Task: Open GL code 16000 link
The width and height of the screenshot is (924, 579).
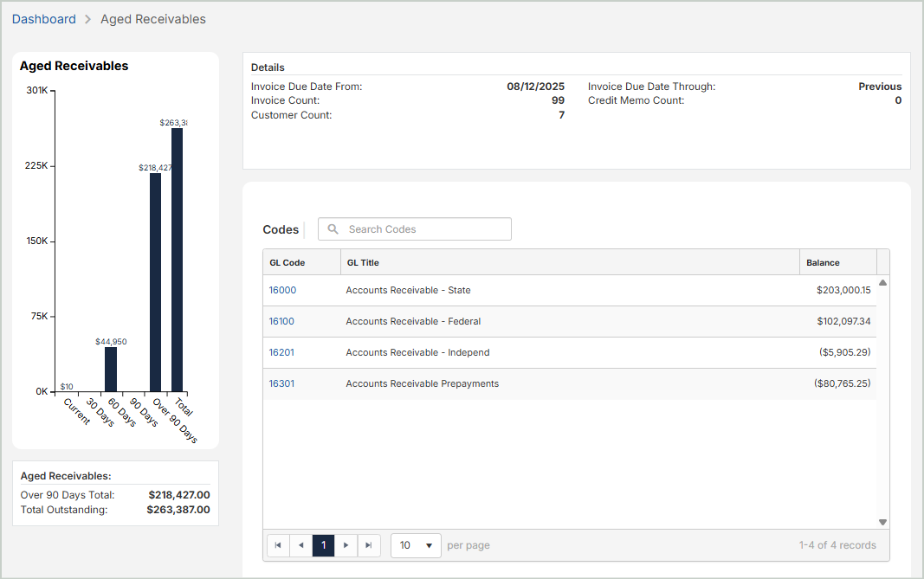Action: point(282,291)
